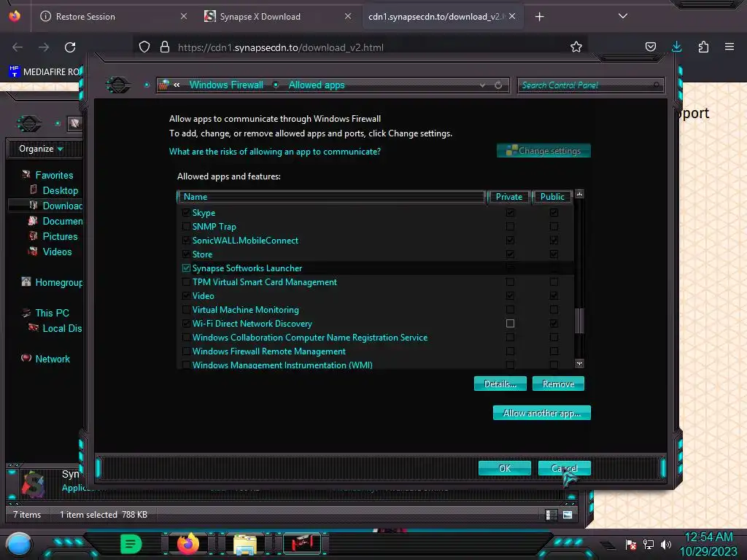Click the firewall icon in the address breadcrumb

164,85
